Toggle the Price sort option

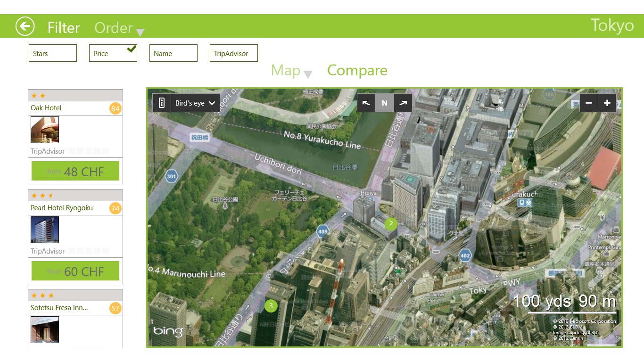(113, 53)
